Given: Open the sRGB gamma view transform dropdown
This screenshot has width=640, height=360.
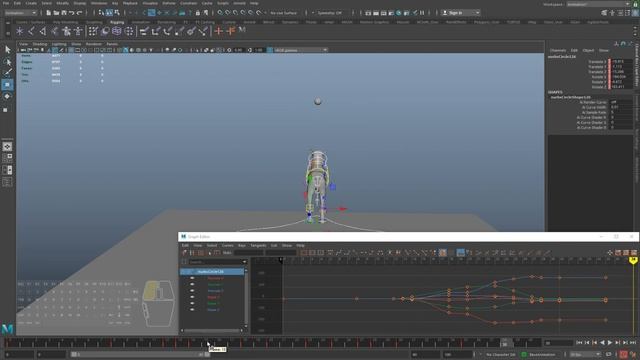Looking at the screenshot, I should pyautogui.click(x=301, y=50).
